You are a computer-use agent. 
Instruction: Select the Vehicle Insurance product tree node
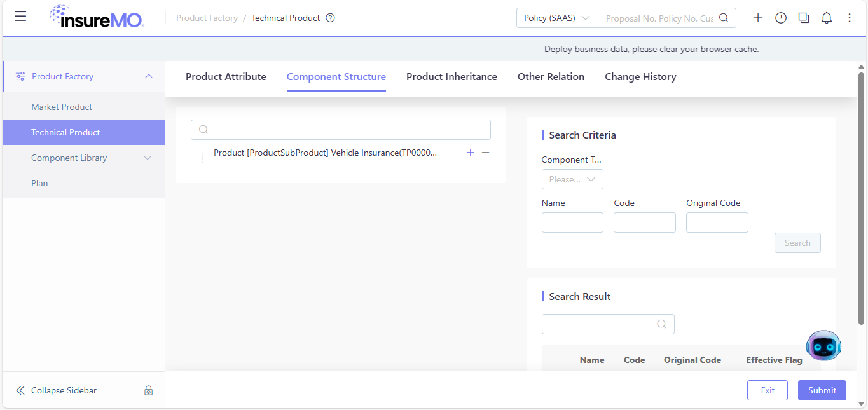[326, 153]
